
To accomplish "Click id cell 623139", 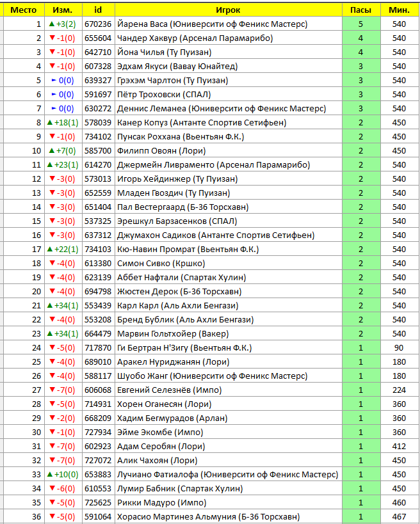I will 98,278.
